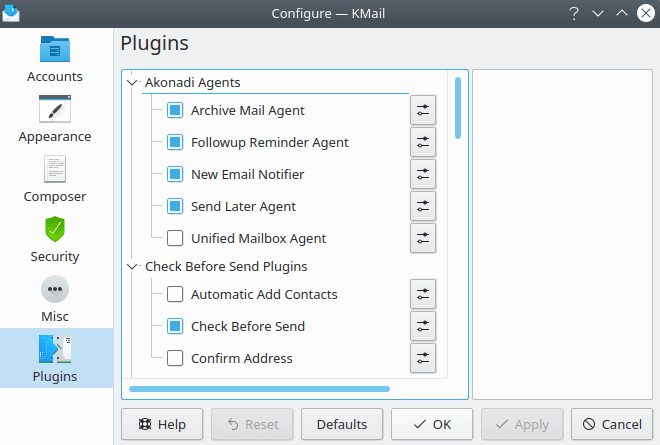Go to the Composer settings section

click(x=56, y=180)
